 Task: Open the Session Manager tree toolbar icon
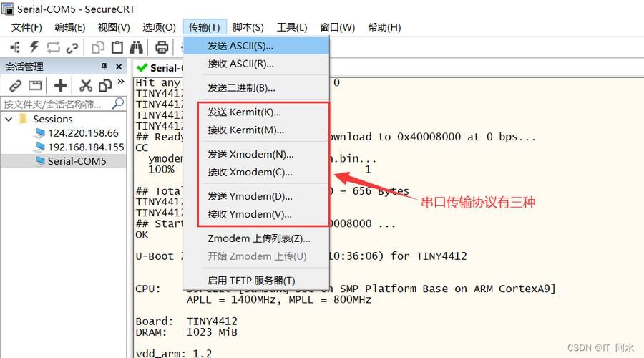coord(15,48)
